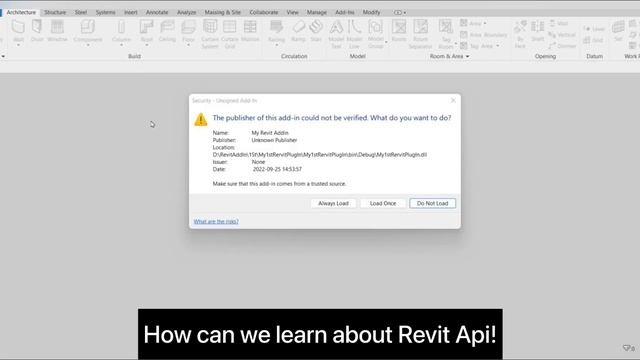
Task: Select the Room Separator tool
Action: 420,33
